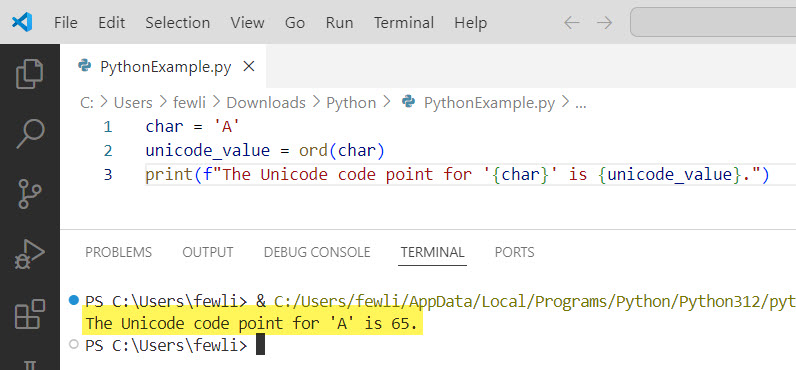Open the View menu

point(247,23)
